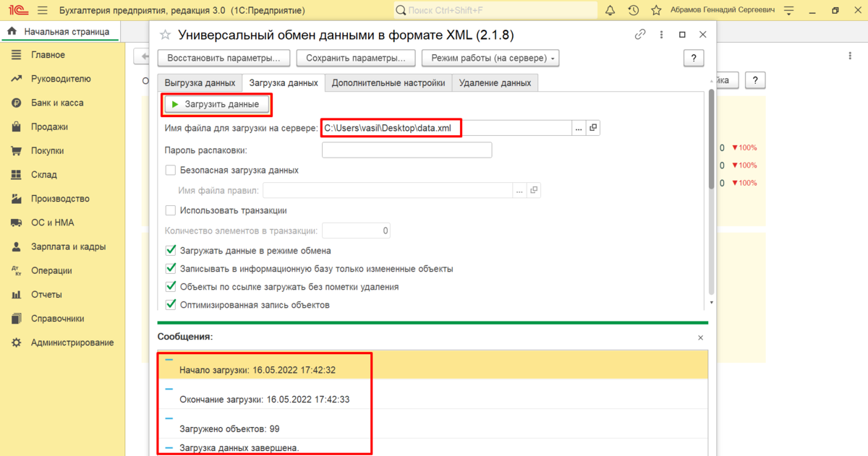Screen dimensions: 868x456
Task: Click the Количество элементов в транзакции field
Action: coord(357,231)
